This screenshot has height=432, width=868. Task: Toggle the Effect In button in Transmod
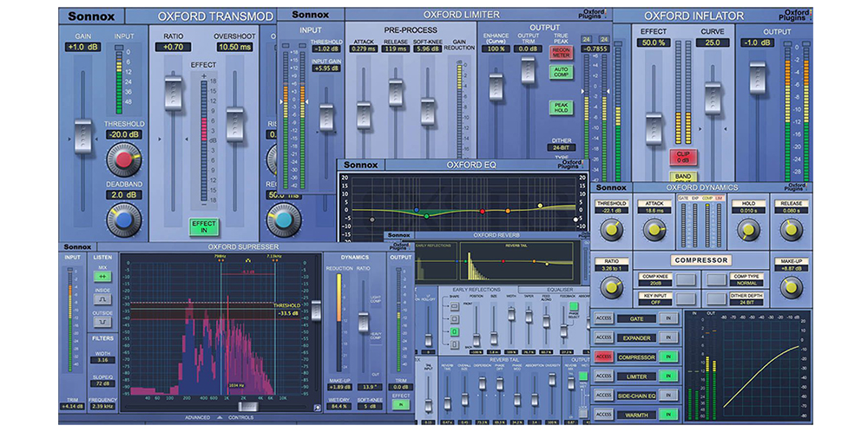(204, 227)
